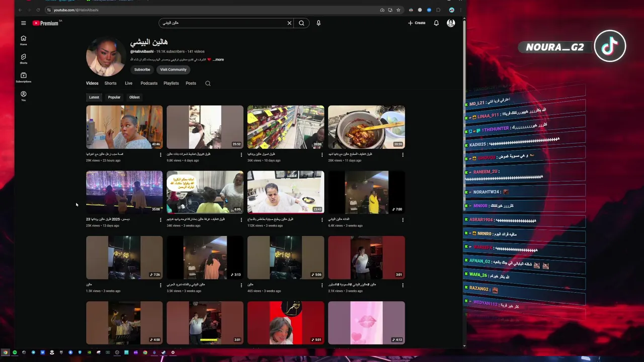Open Chrome from the taskbar
The height and width of the screenshot is (362, 644).
click(6, 352)
